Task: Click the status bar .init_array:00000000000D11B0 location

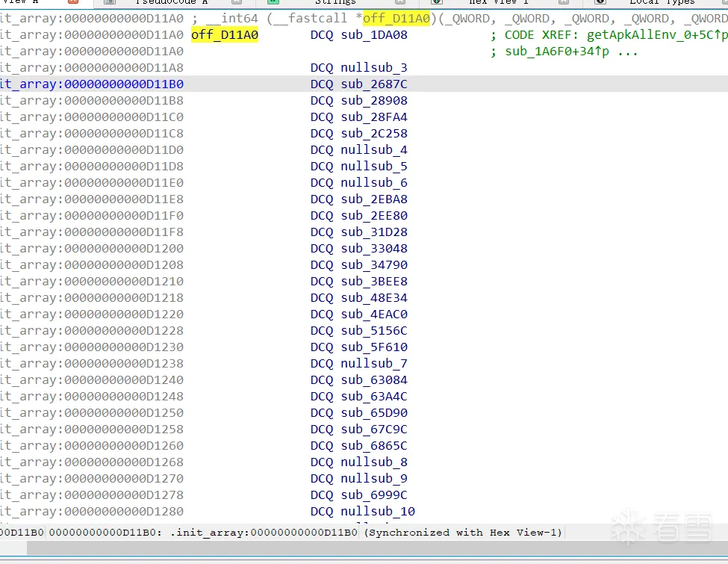Action: point(264,533)
